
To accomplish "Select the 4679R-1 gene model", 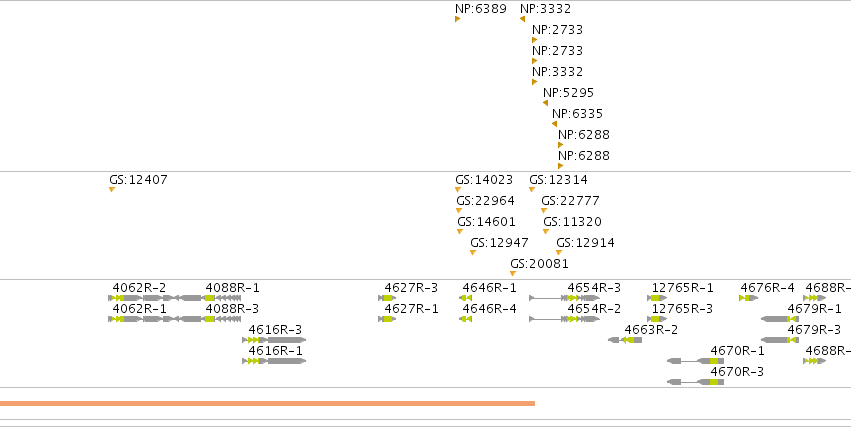I will coord(780,319).
